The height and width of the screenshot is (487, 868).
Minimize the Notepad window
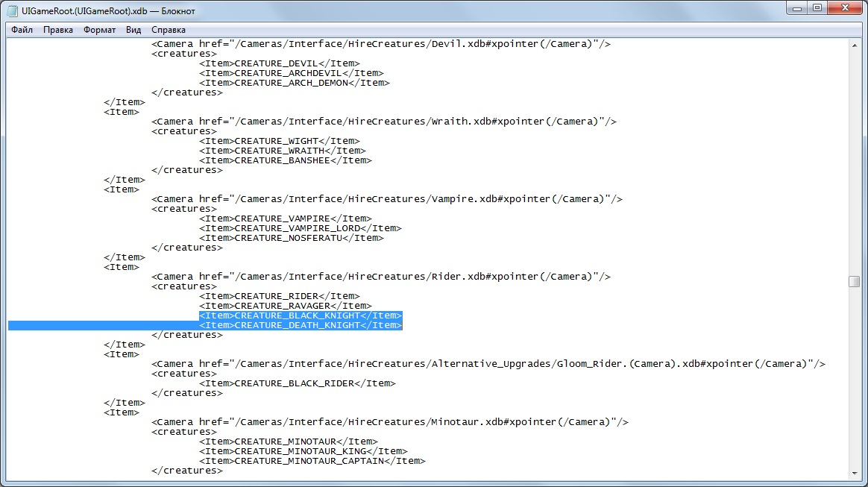[x=797, y=8]
